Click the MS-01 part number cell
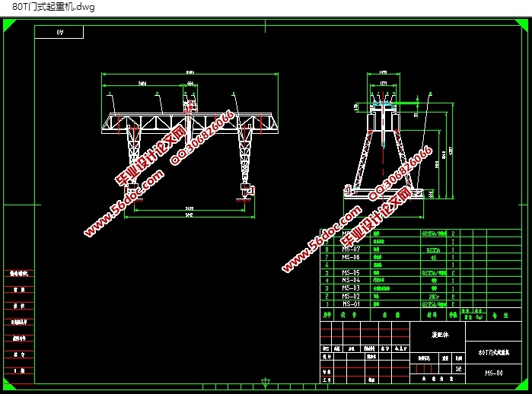This screenshot has height=394, width=532. click(x=350, y=303)
